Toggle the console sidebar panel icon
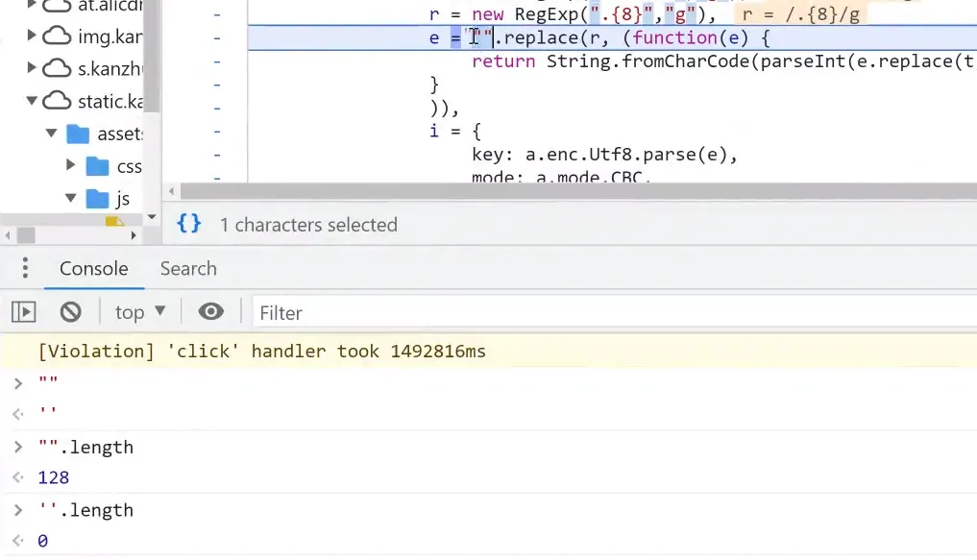Image resolution: width=977 pixels, height=560 pixels. pos(24,311)
